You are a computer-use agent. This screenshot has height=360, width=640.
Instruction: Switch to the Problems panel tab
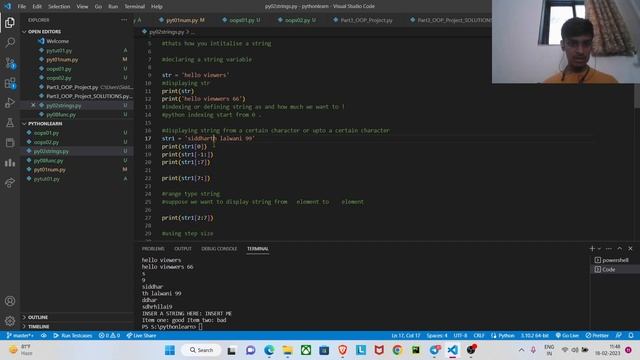point(153,249)
